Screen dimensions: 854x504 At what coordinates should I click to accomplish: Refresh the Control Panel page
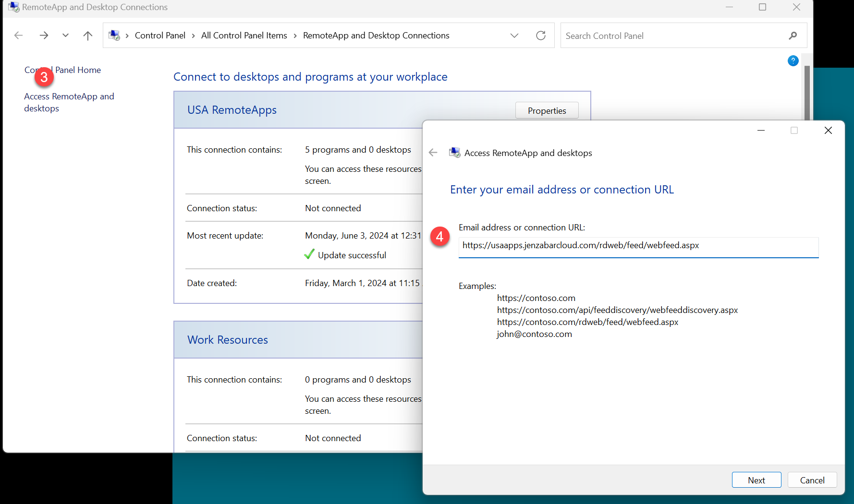point(541,36)
